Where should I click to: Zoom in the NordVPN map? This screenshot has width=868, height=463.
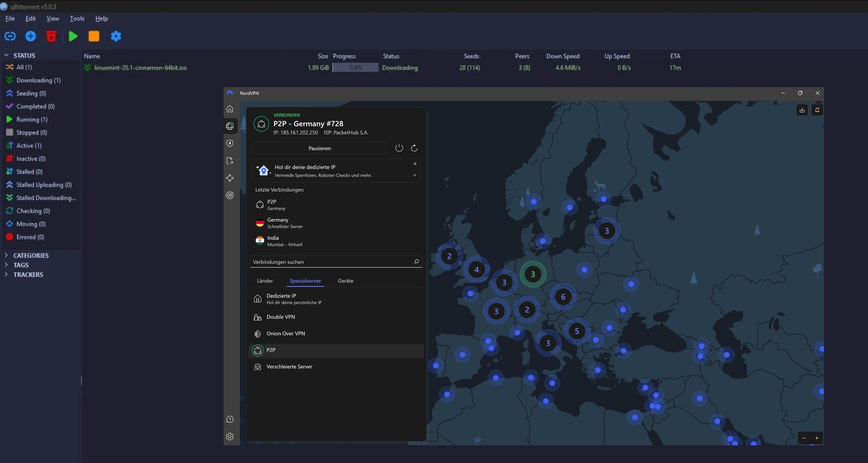[817, 438]
